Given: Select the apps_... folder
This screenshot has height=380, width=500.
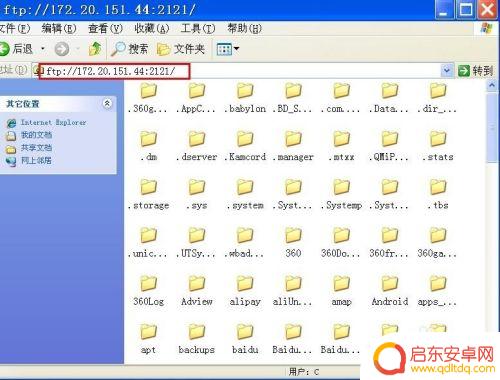Looking at the screenshot, I should click(x=437, y=291).
